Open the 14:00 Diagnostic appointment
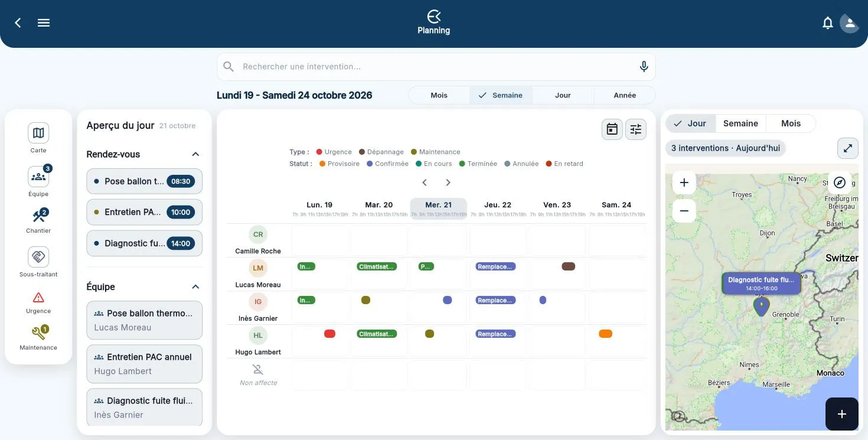 145,243
